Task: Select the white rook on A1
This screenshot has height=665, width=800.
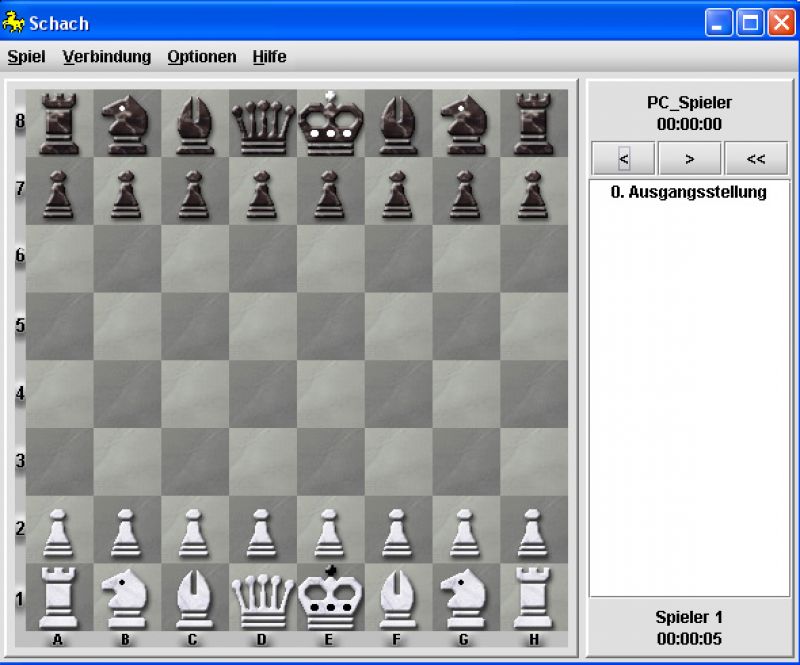Action: pos(59,597)
